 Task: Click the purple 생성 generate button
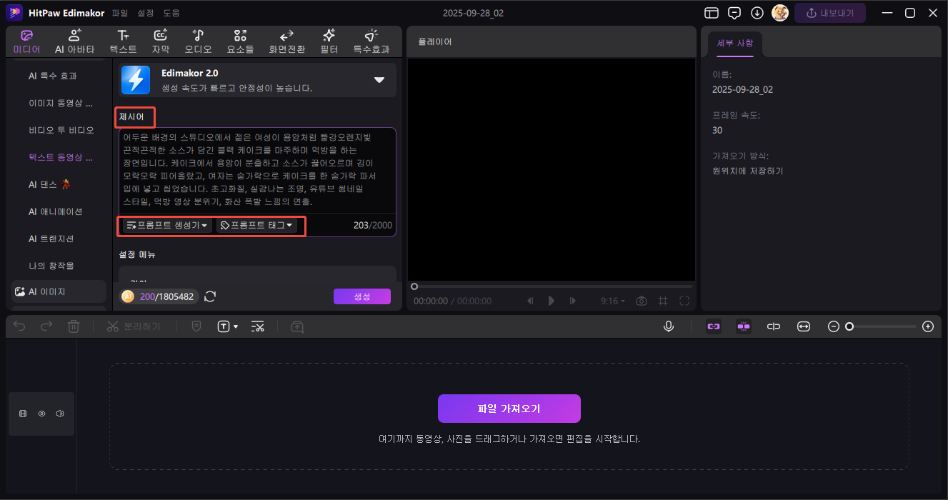pos(362,296)
